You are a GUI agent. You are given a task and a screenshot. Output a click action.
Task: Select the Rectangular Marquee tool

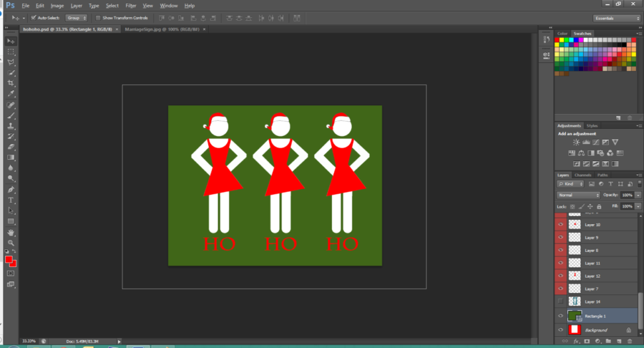coord(11,52)
